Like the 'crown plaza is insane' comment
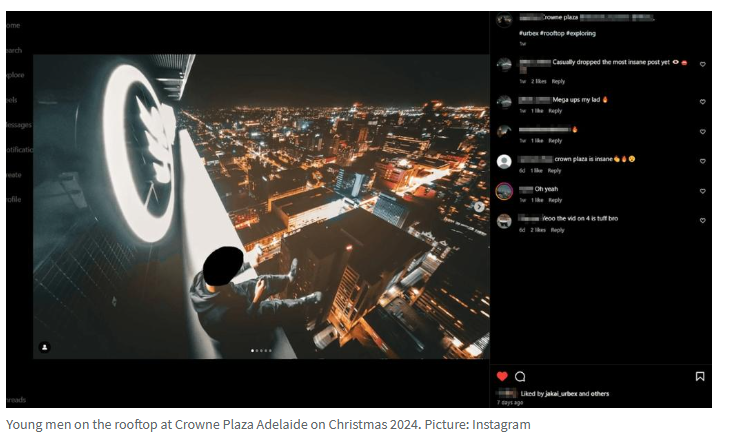Viewport: 730px width, 442px height. tap(702, 161)
